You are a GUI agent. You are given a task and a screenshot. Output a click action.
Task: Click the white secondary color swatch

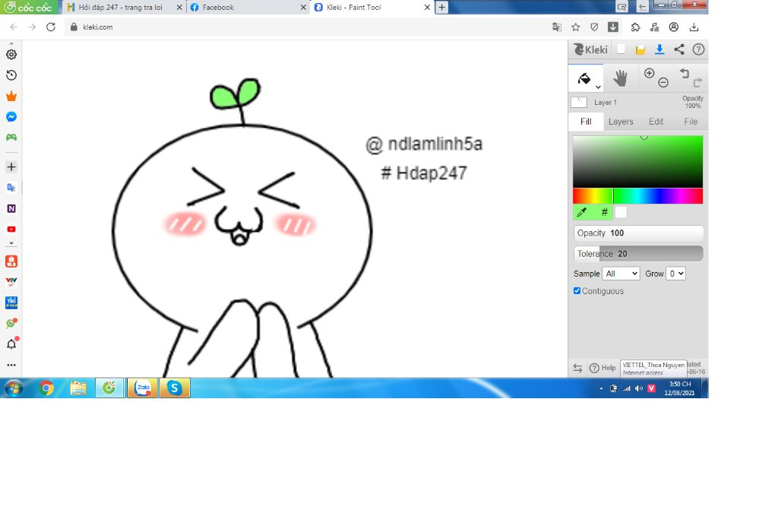(621, 212)
